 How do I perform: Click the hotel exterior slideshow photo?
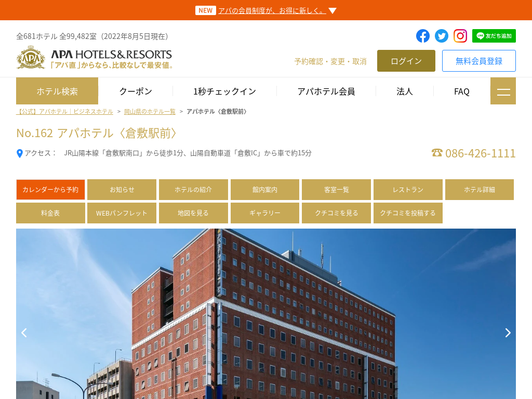click(x=266, y=314)
